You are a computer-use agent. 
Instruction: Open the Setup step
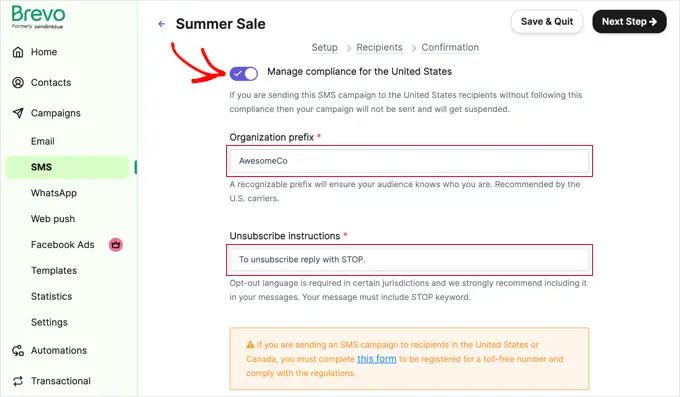pyautogui.click(x=324, y=47)
